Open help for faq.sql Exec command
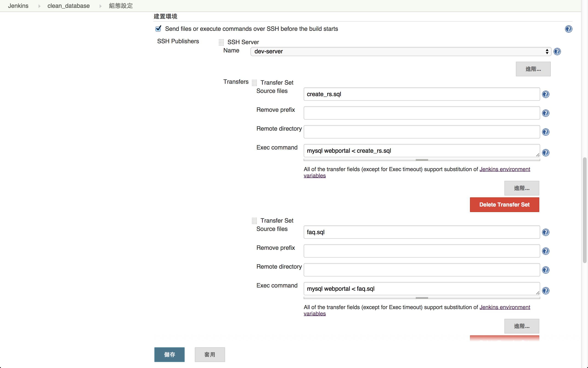588x368 pixels. click(x=546, y=290)
